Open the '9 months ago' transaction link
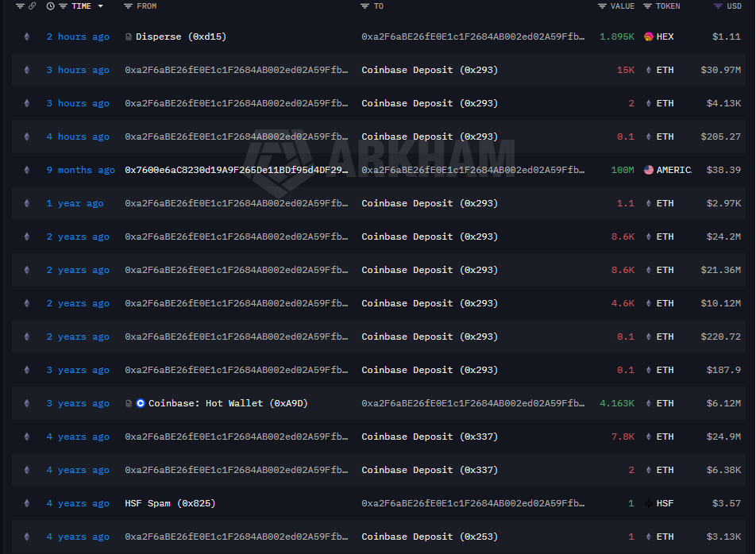Image resolution: width=756 pixels, height=554 pixels. pyautogui.click(x=80, y=170)
